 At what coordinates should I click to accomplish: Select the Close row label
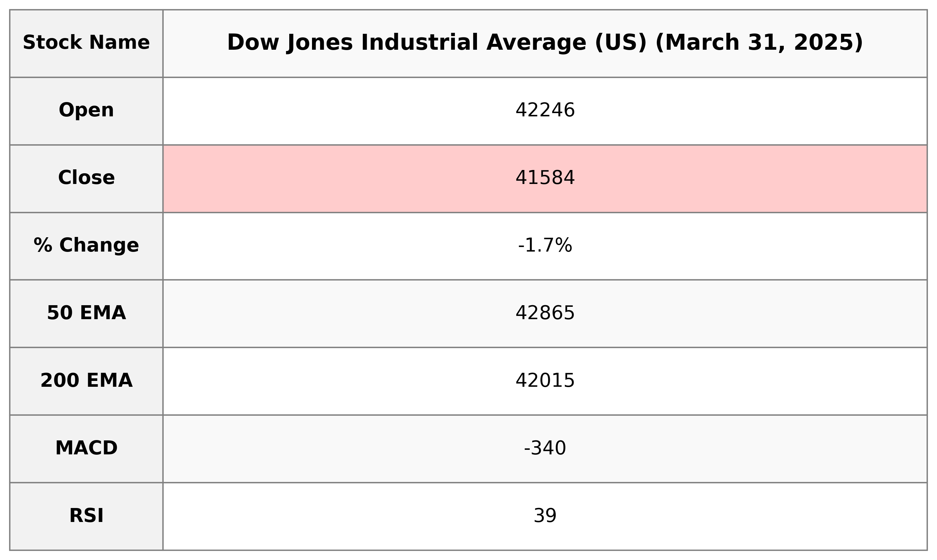(86, 178)
